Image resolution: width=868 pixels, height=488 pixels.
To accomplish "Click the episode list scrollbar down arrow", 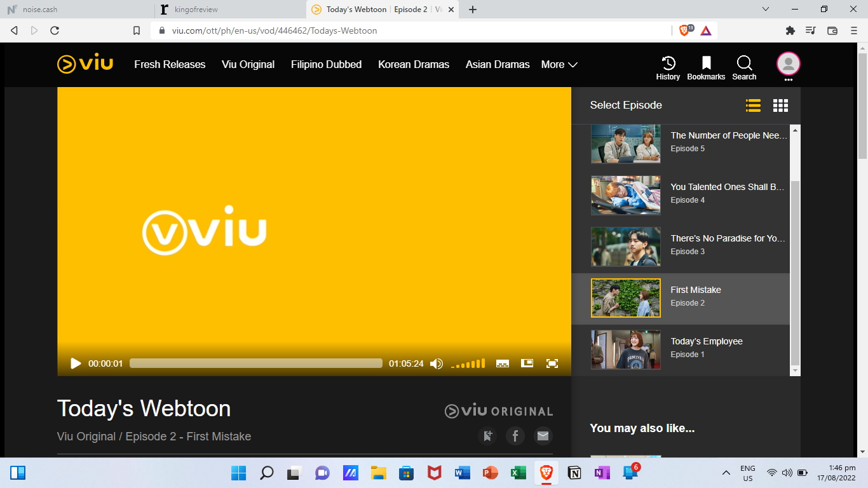I will [x=796, y=370].
